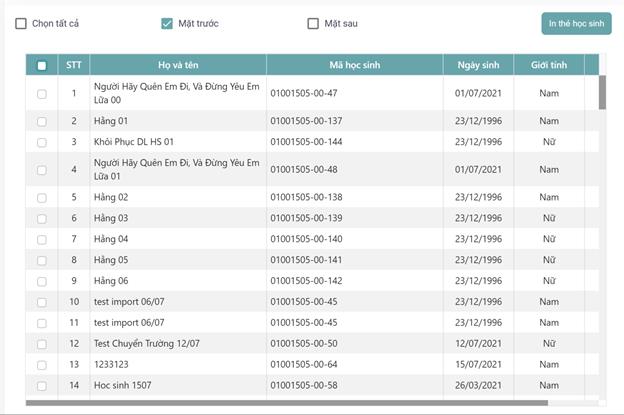Select row 5 checkbox for Hằng 02

(41, 198)
